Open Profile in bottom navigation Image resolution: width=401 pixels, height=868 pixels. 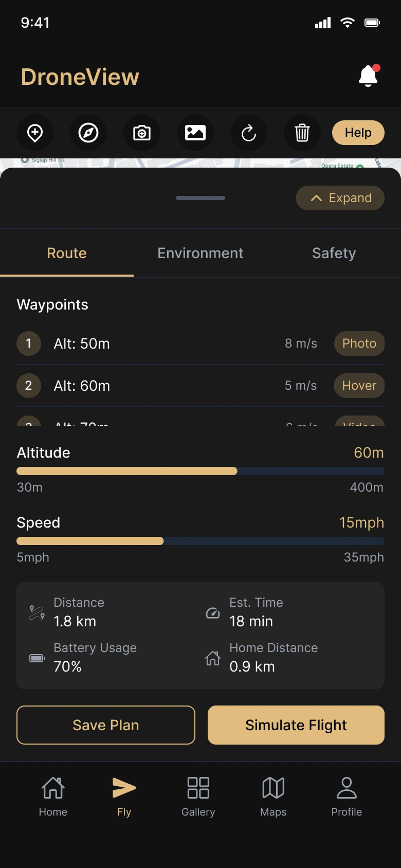[x=347, y=796]
